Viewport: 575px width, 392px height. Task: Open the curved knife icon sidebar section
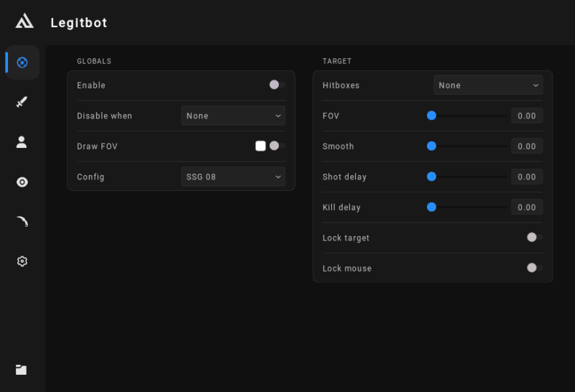click(22, 222)
